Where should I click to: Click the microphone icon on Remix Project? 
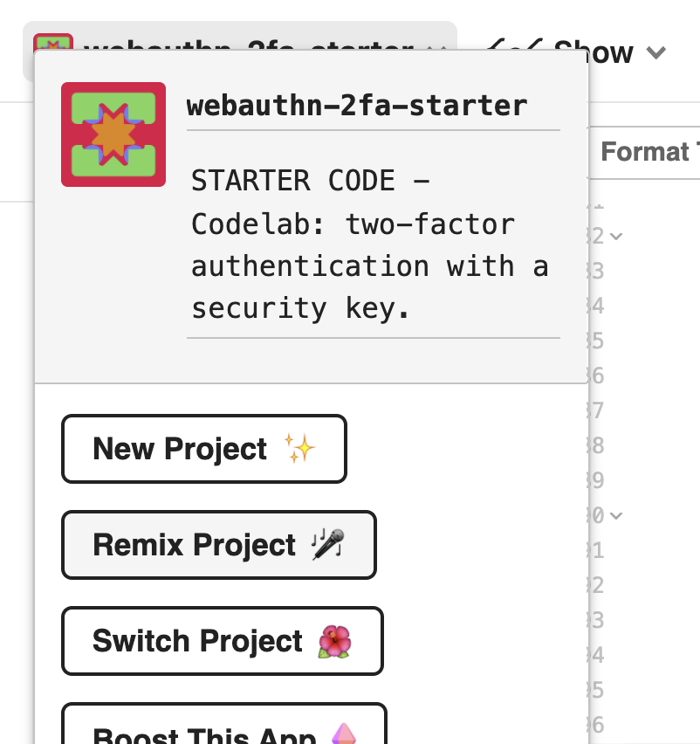tap(328, 545)
